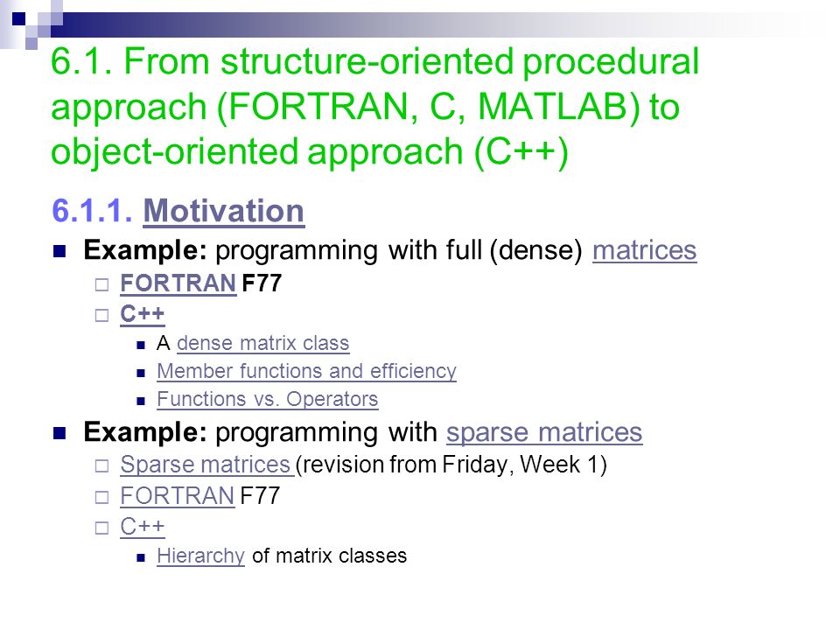Click the 6.1.1. section number

tap(92, 211)
